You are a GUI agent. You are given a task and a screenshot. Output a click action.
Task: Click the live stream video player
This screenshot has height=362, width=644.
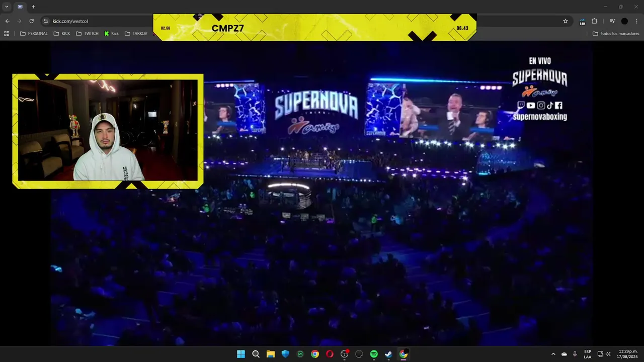[322, 194]
